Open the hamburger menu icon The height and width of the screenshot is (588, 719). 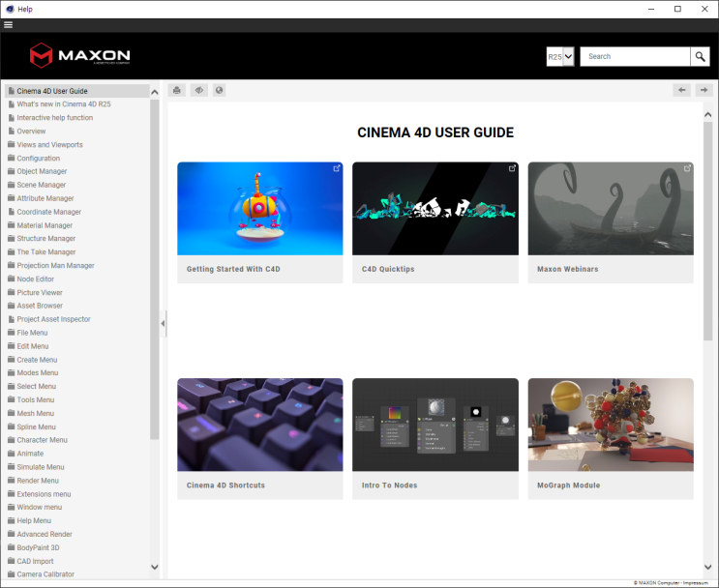pos(9,24)
